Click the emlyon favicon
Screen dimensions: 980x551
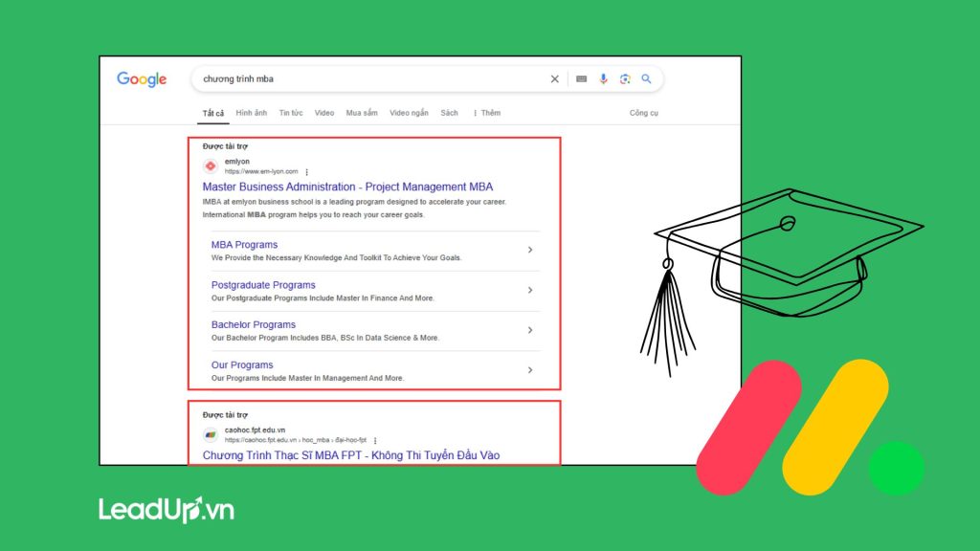pyautogui.click(x=211, y=166)
